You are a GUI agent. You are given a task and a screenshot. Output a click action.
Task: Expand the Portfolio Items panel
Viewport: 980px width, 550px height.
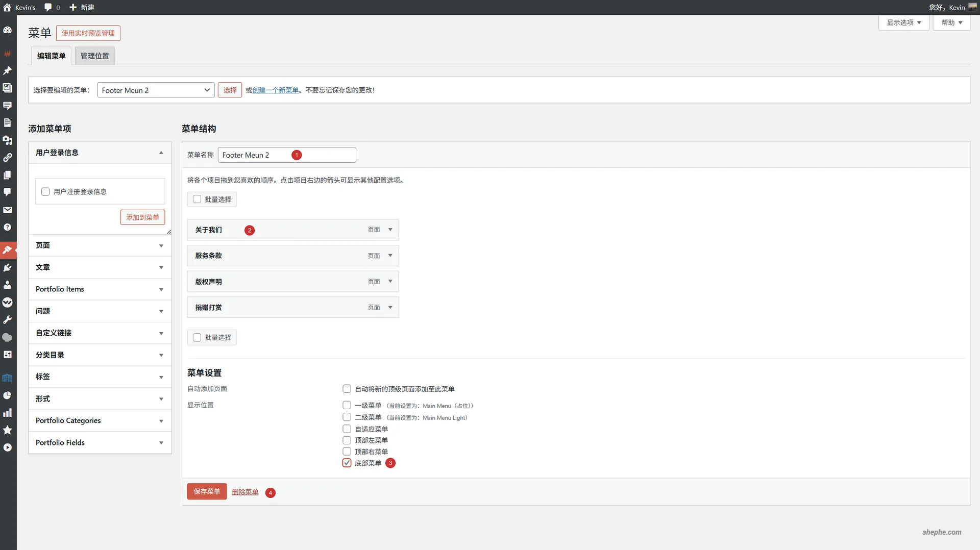(x=100, y=289)
